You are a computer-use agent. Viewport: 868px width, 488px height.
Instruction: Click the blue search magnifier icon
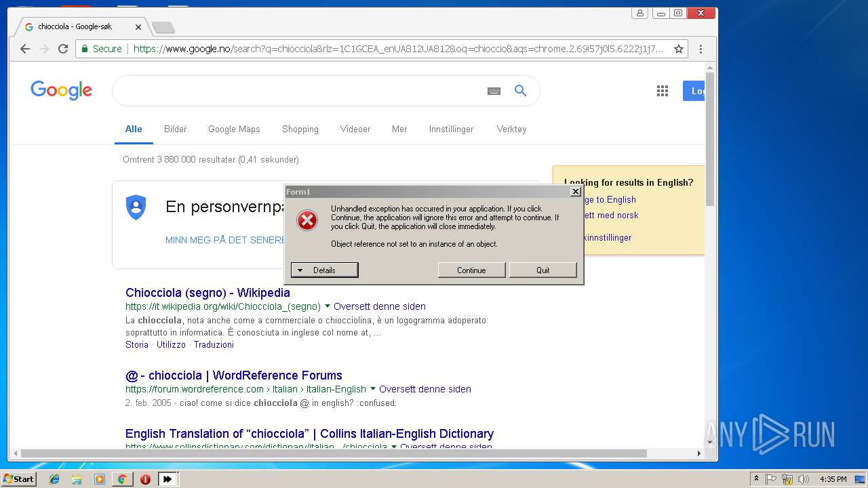coord(520,91)
